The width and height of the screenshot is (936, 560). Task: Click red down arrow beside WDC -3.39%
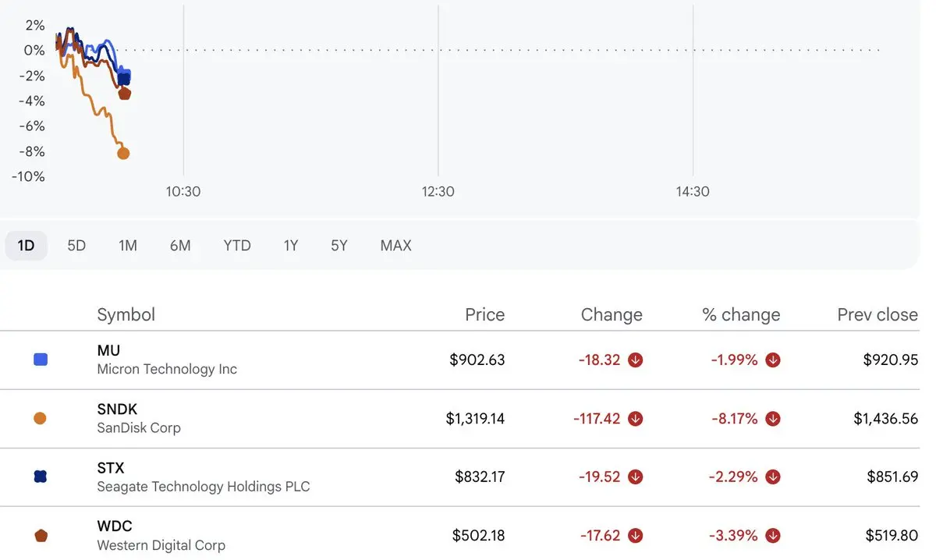[773, 536]
